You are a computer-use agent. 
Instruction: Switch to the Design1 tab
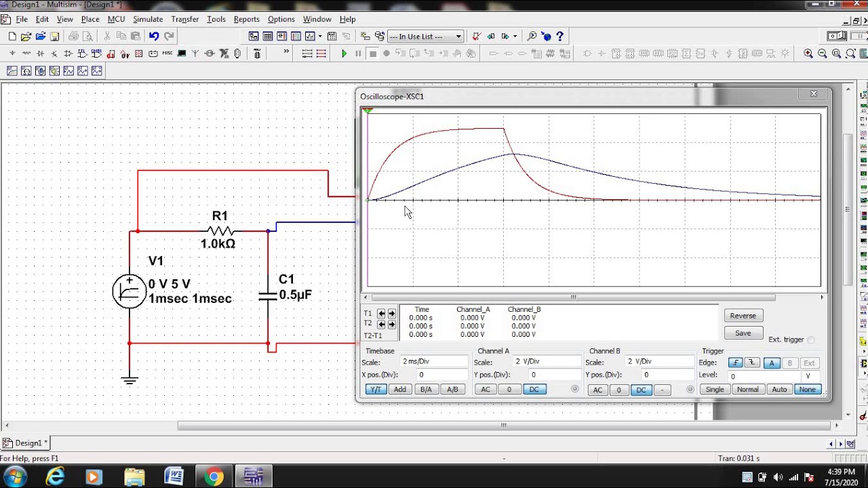pyautogui.click(x=26, y=443)
